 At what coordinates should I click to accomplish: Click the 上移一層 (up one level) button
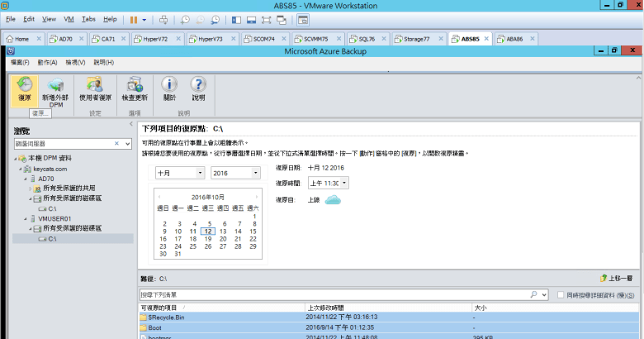click(617, 279)
